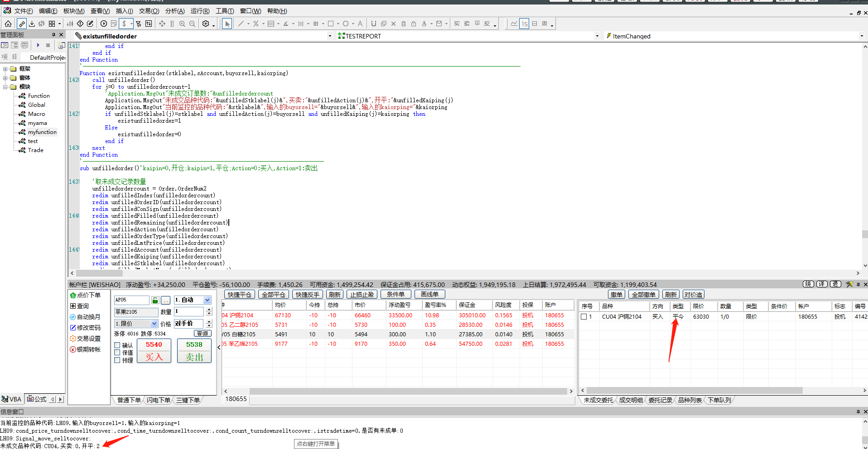This screenshot has height=449, width=868.
Task: Click the 快捷平仓 button
Action: [x=240, y=295]
